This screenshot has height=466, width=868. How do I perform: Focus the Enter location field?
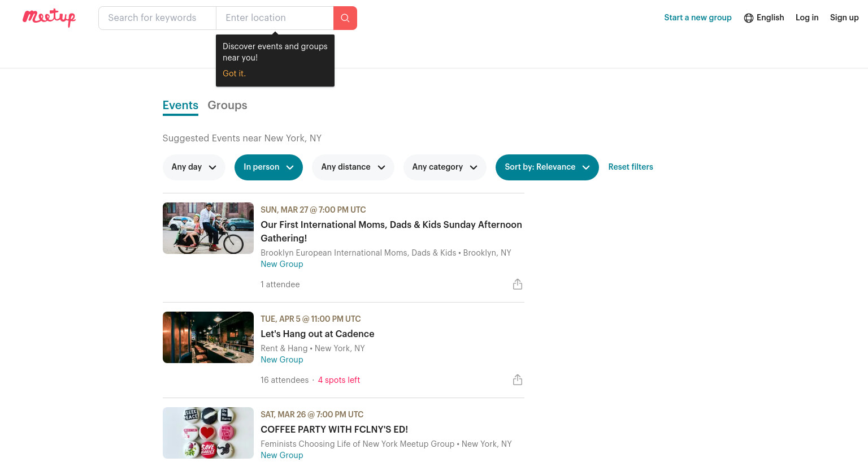coord(275,18)
